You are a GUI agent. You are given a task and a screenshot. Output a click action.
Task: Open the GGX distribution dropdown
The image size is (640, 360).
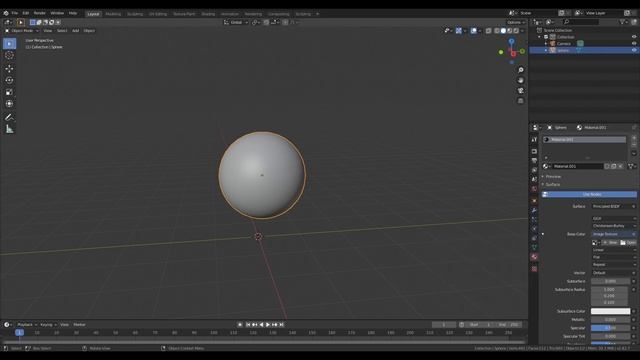tap(614, 219)
